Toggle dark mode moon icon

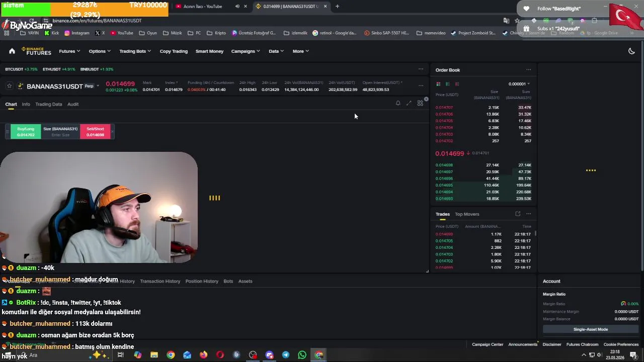pyautogui.click(x=631, y=51)
